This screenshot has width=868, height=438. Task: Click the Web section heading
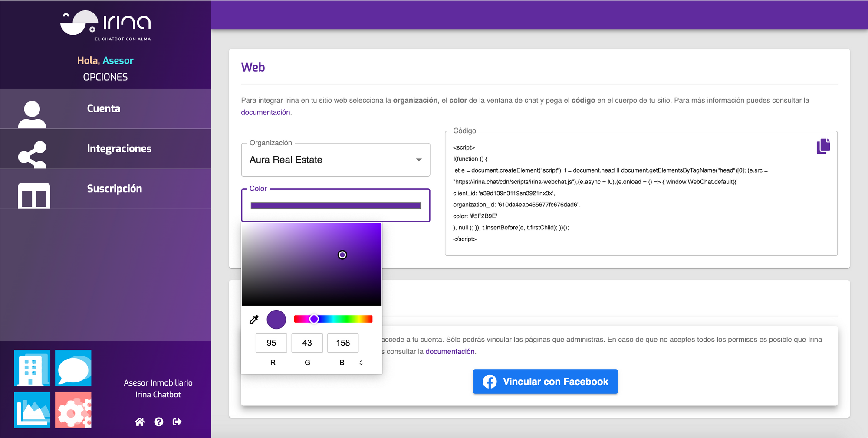[x=253, y=67]
